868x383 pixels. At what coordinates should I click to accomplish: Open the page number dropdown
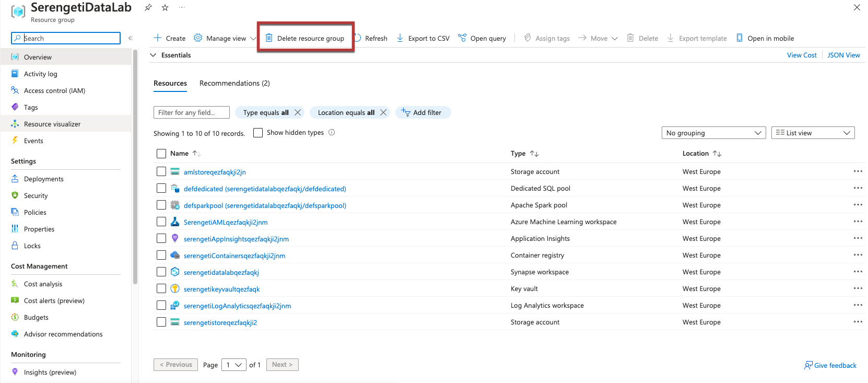click(234, 365)
